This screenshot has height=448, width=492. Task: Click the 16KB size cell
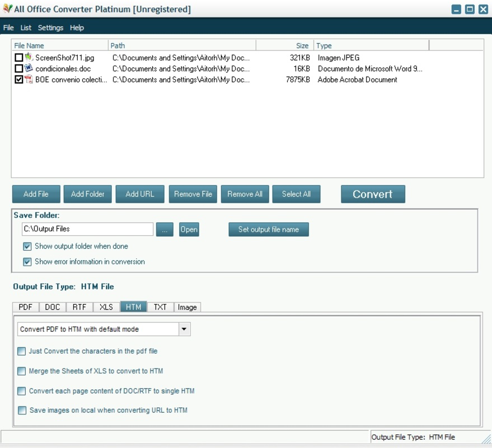[302, 69]
